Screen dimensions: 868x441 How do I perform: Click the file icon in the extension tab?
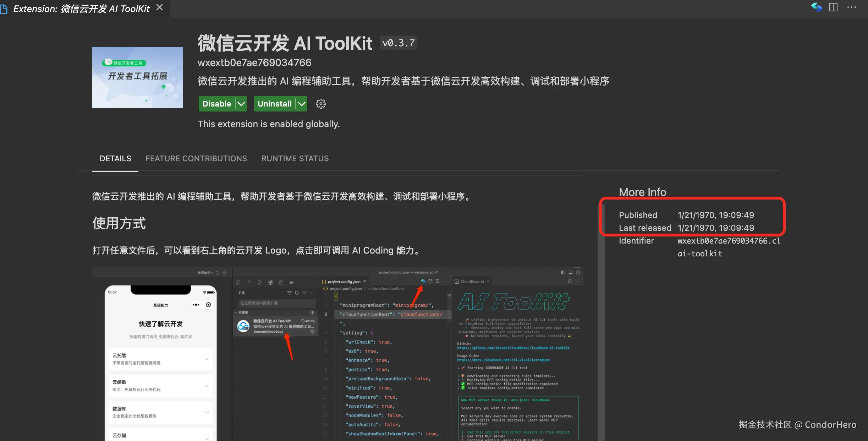tap(4, 9)
